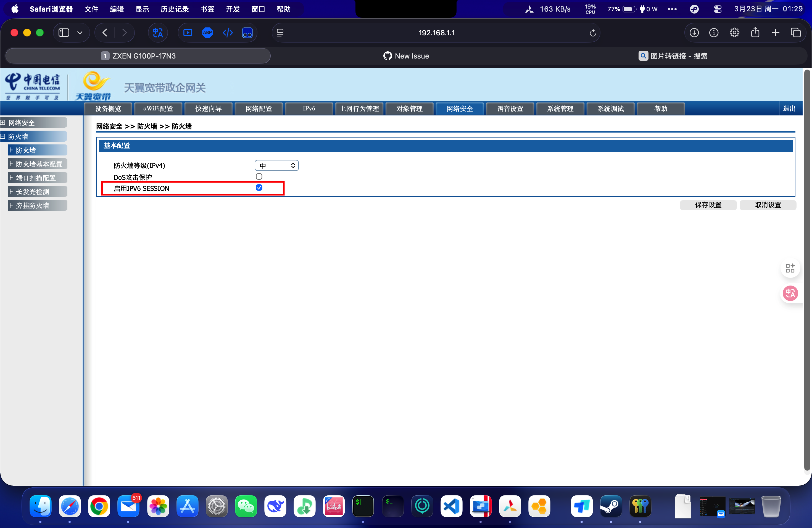
Task: Click the share icon in toolbar
Action: 755,33
